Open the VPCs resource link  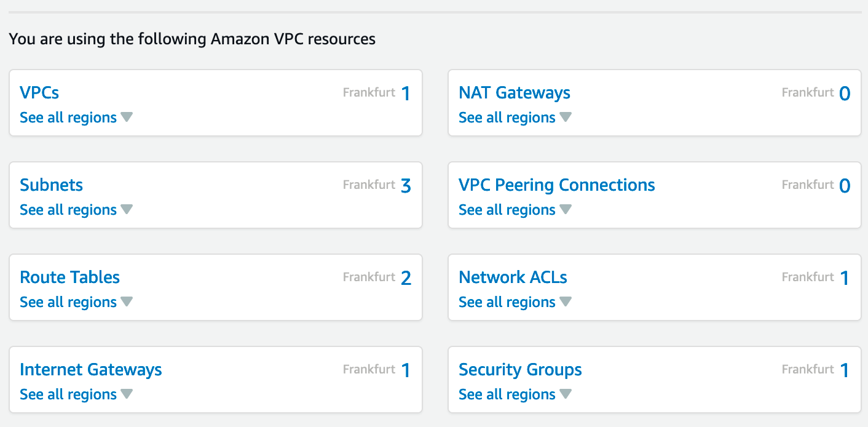coord(39,93)
